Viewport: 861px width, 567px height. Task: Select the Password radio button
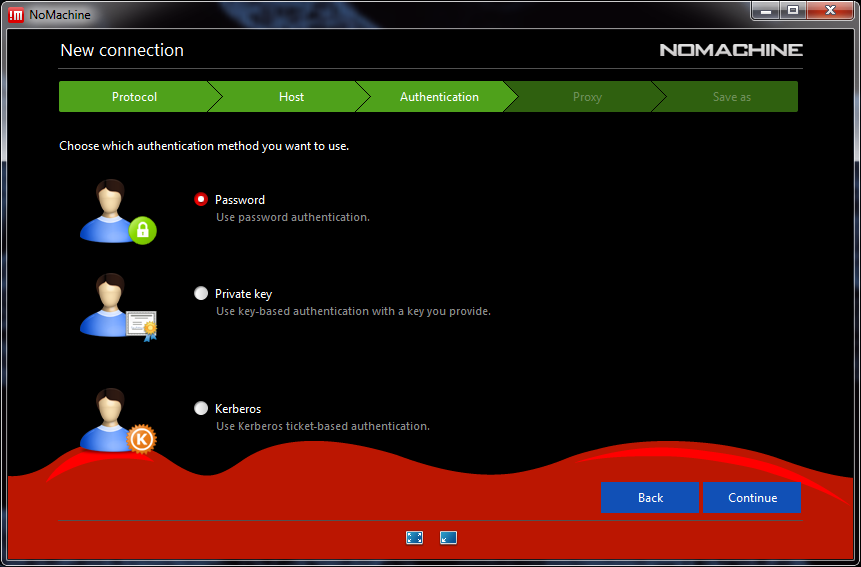point(201,199)
